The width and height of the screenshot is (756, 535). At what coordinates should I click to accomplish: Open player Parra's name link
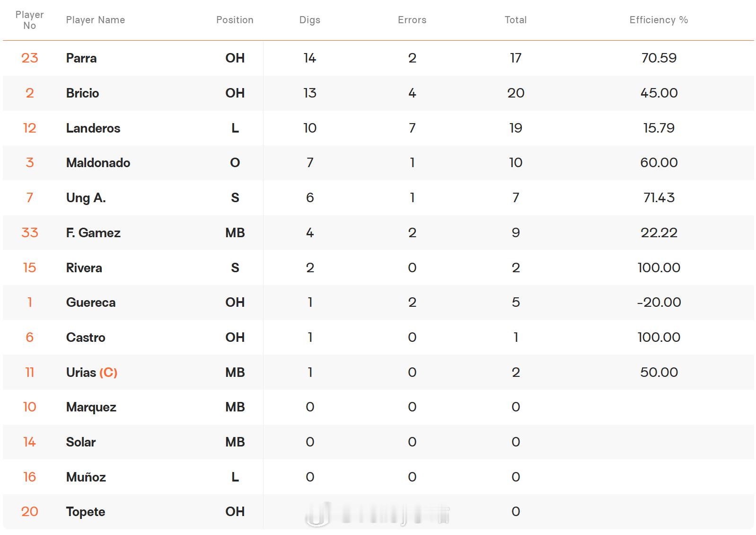coord(81,58)
